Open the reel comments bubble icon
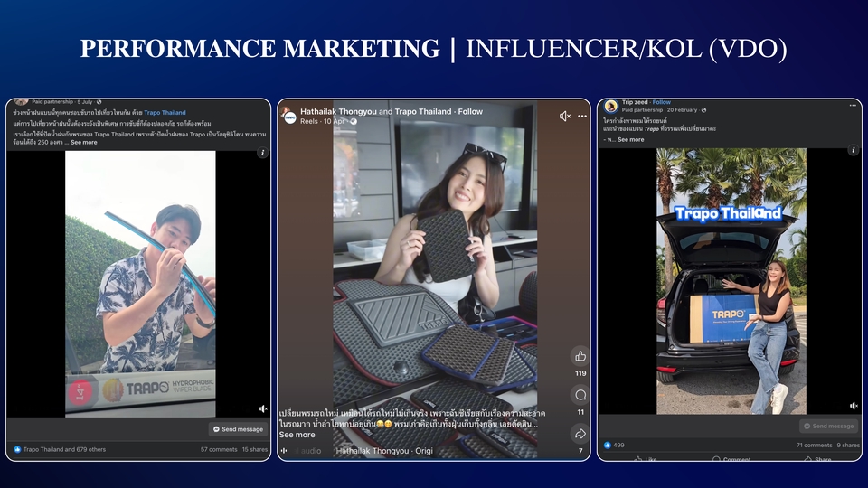This screenshot has height=488, width=868. point(580,395)
